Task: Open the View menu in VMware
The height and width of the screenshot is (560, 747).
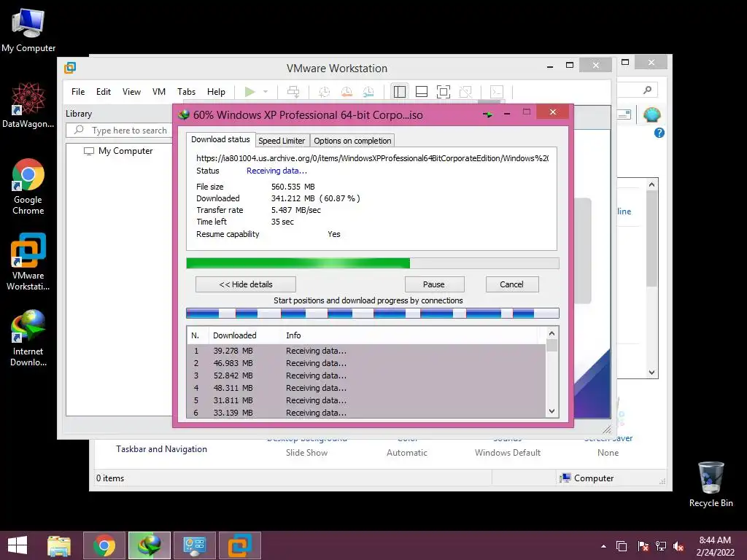Action: [131, 91]
